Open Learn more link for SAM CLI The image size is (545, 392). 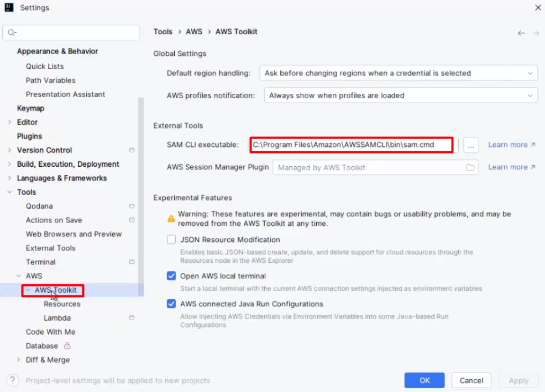point(511,145)
